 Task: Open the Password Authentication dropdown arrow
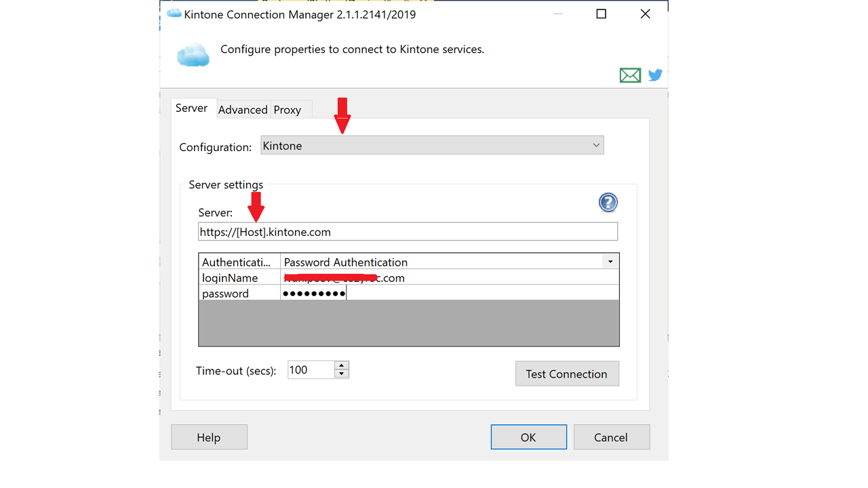click(610, 262)
